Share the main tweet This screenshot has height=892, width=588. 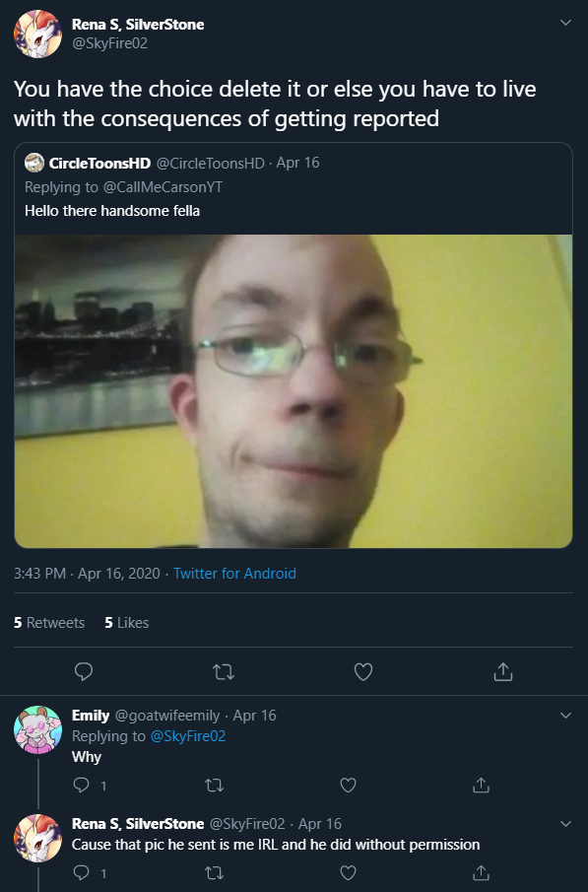pyautogui.click(x=503, y=672)
